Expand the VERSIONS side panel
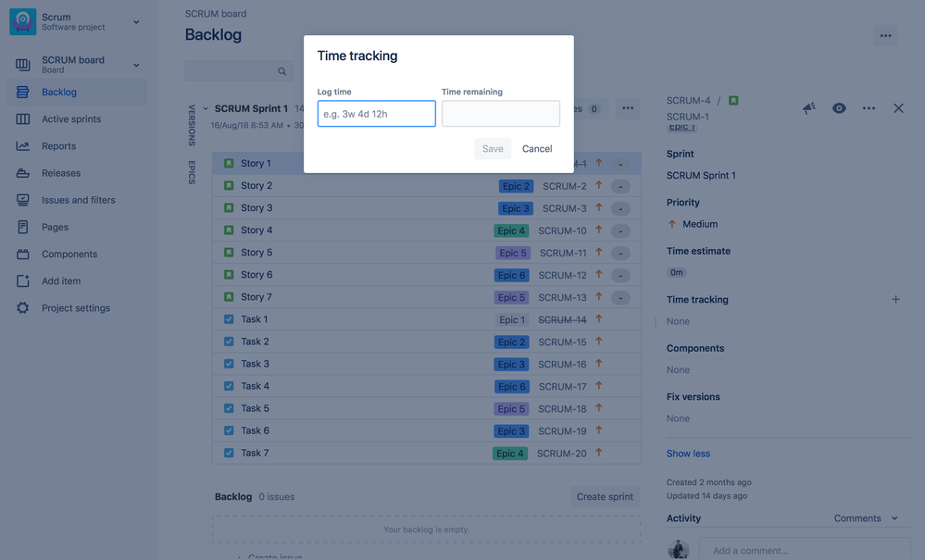 [x=192, y=125]
